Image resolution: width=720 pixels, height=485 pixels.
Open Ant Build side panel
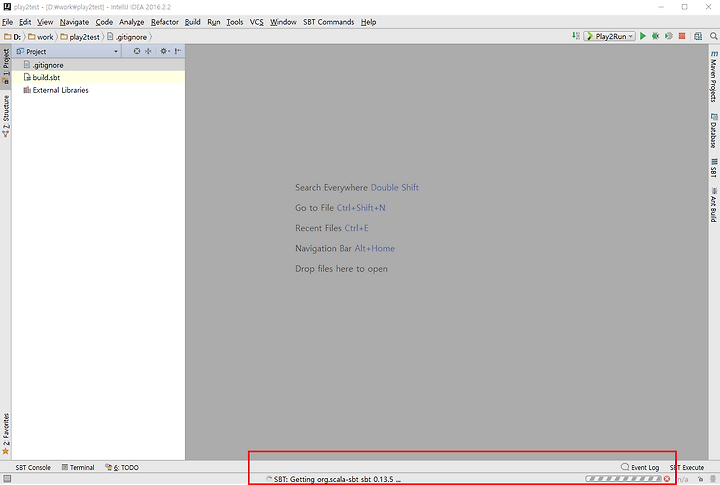[714, 205]
